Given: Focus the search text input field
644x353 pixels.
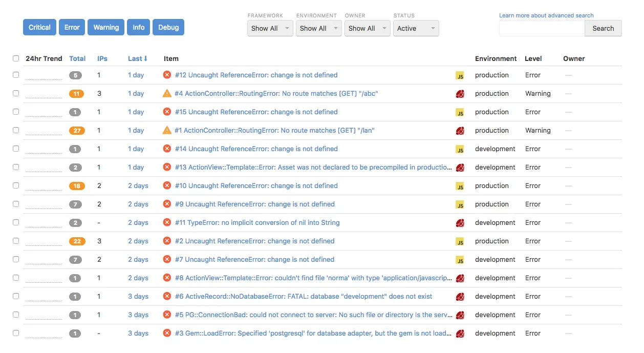Looking at the screenshot, I should [542, 29].
